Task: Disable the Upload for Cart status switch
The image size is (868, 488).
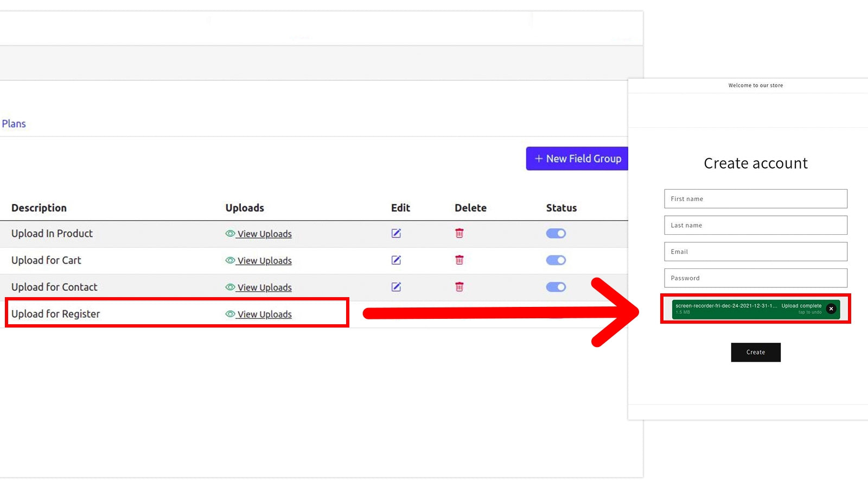Action: tap(556, 260)
